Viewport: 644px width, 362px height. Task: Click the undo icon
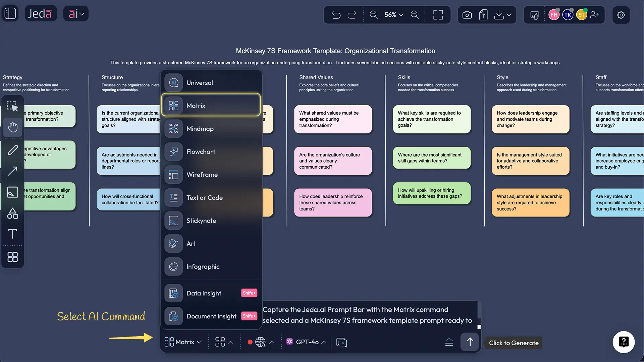click(x=336, y=15)
